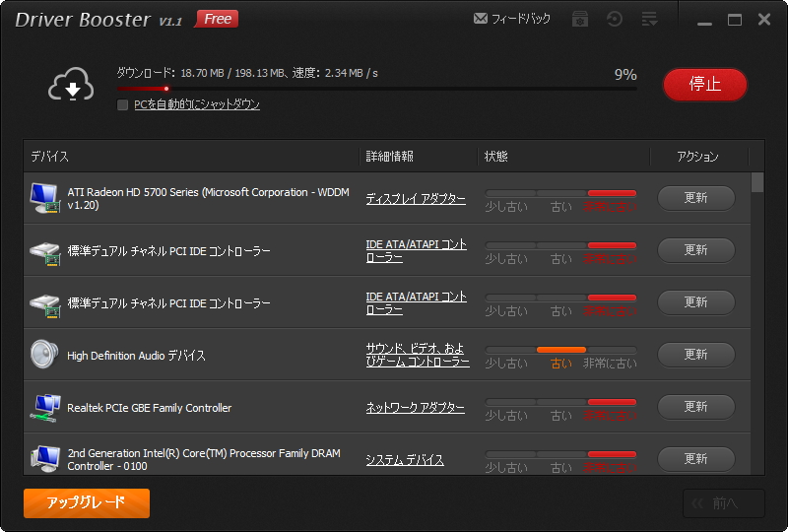788x532 pixels.
Task: Click the 前へ back button
Action: pyautogui.click(x=724, y=502)
